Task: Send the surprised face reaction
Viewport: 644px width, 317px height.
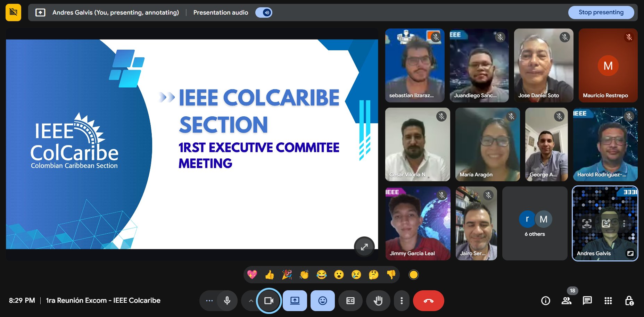Action: (339, 275)
